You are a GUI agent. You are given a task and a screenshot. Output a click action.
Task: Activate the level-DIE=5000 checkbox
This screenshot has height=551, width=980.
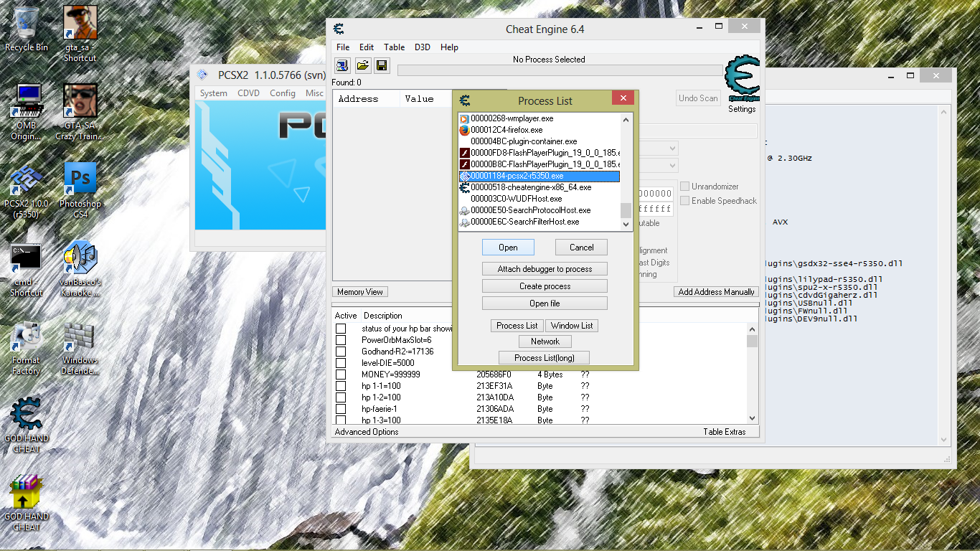pyautogui.click(x=341, y=363)
